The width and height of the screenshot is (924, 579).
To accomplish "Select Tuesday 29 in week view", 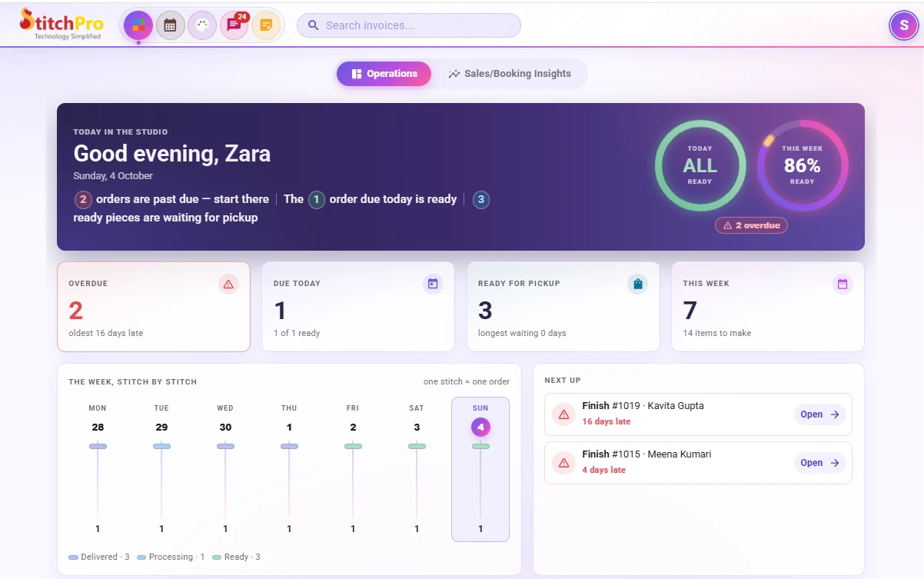I will pyautogui.click(x=161, y=469).
